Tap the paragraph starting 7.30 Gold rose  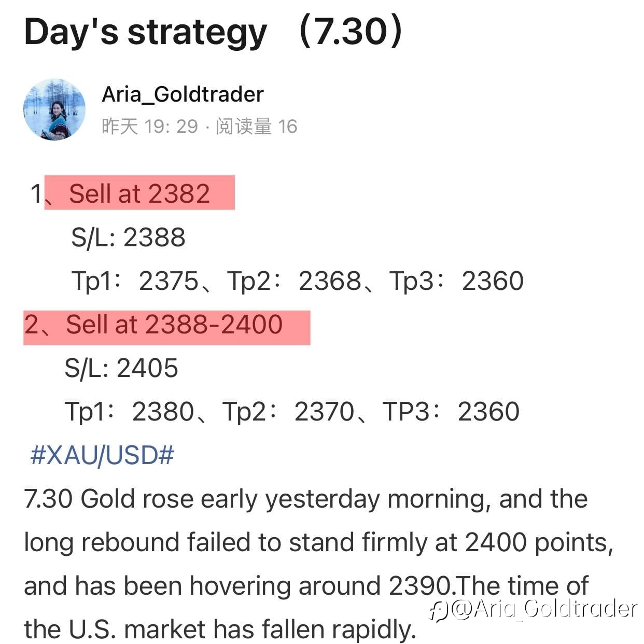(x=319, y=564)
